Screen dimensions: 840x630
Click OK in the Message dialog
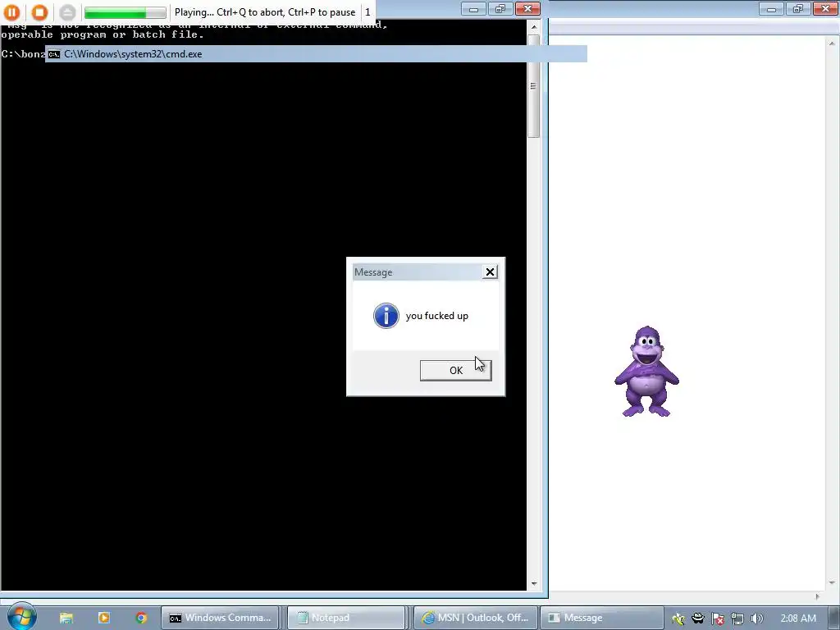tap(455, 370)
